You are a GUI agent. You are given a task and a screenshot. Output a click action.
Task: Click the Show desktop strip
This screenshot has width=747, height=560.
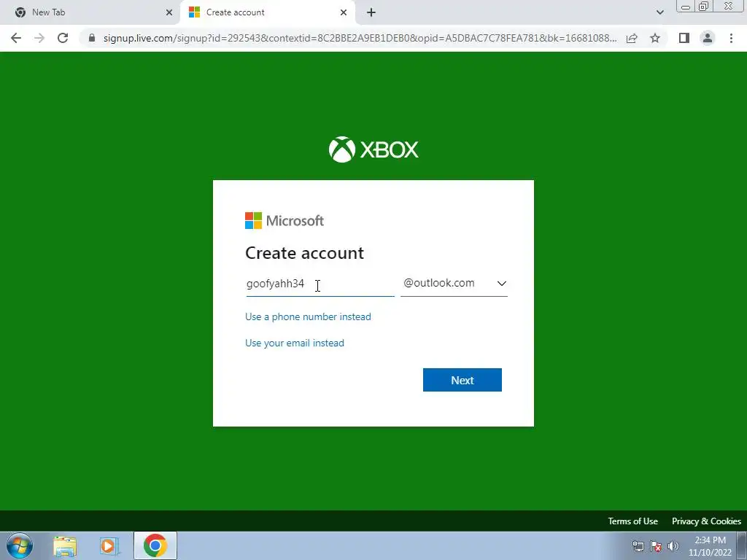[742, 545]
